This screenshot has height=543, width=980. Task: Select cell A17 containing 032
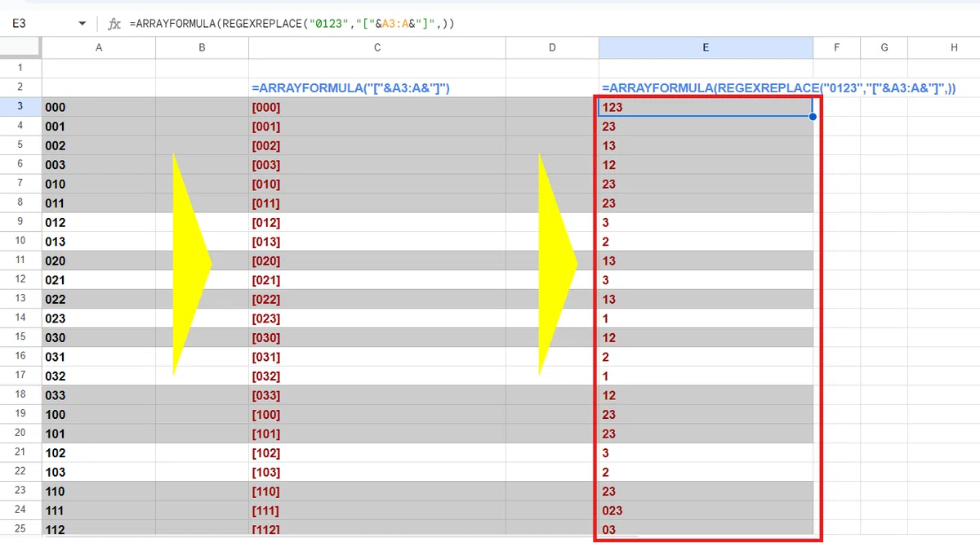click(x=99, y=376)
